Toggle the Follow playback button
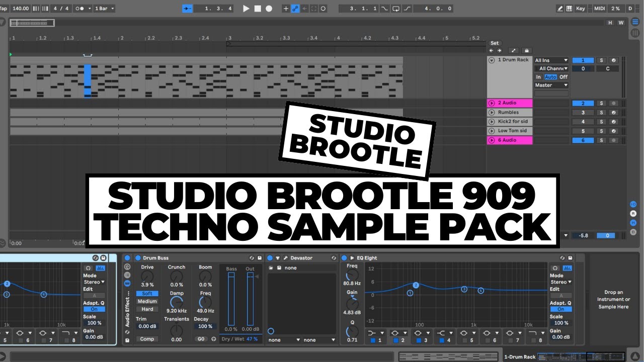Screen dimensions: 644x362 click(187, 9)
